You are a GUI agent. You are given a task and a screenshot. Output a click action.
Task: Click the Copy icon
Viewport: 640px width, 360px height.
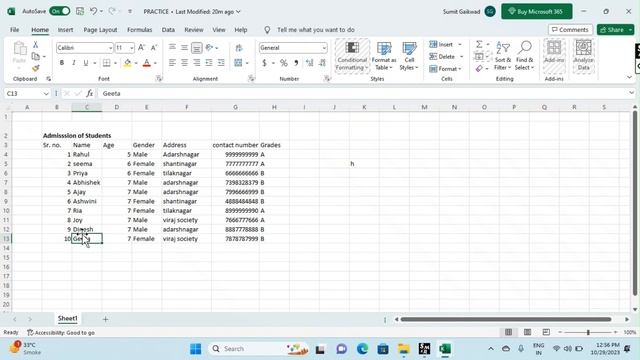pos(36,56)
